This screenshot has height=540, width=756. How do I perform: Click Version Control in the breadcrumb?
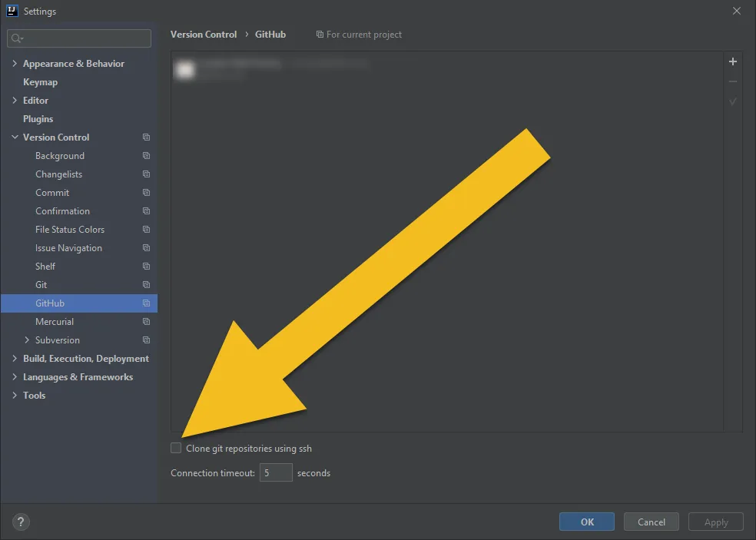tap(204, 35)
